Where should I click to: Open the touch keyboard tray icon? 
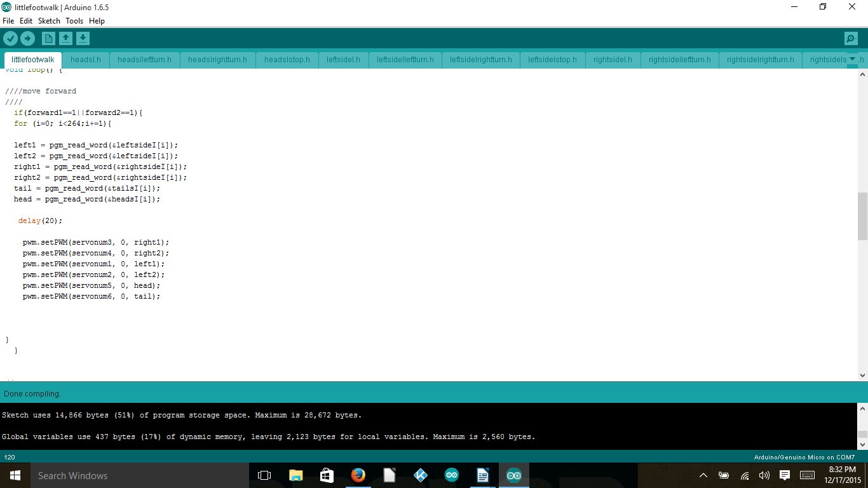(x=808, y=475)
